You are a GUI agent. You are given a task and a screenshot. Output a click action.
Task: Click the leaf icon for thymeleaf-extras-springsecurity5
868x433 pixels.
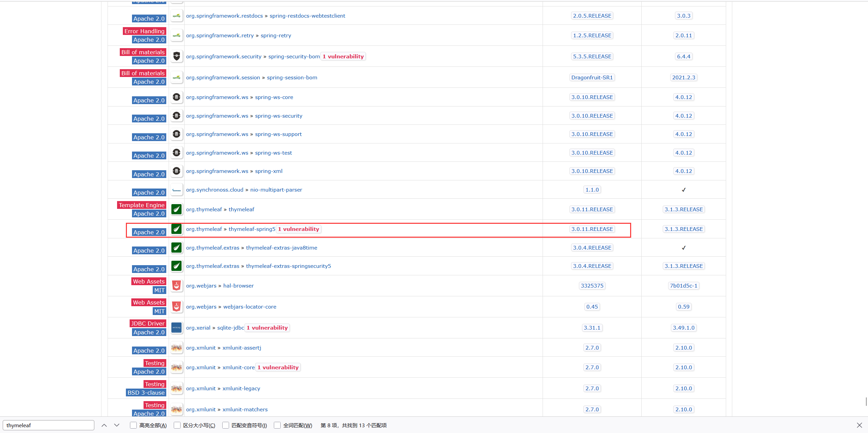176,266
